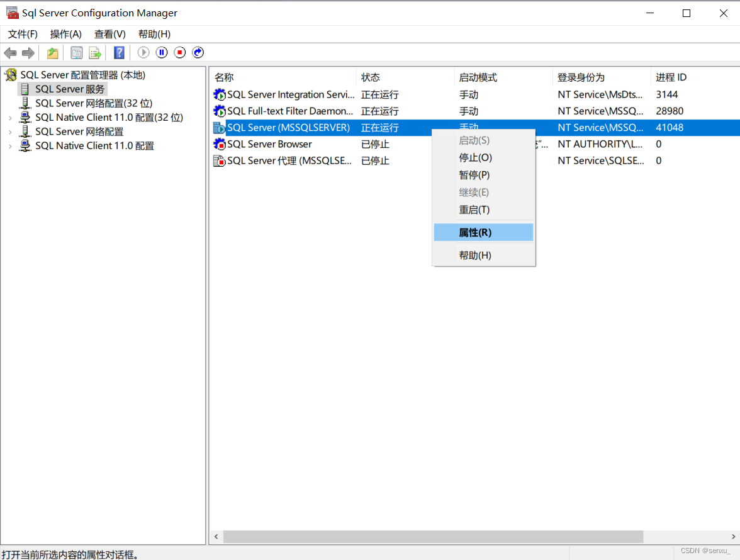Viewport: 740px width, 560px height.
Task: Click the Back arrow toolbar icon
Action: tap(10, 53)
